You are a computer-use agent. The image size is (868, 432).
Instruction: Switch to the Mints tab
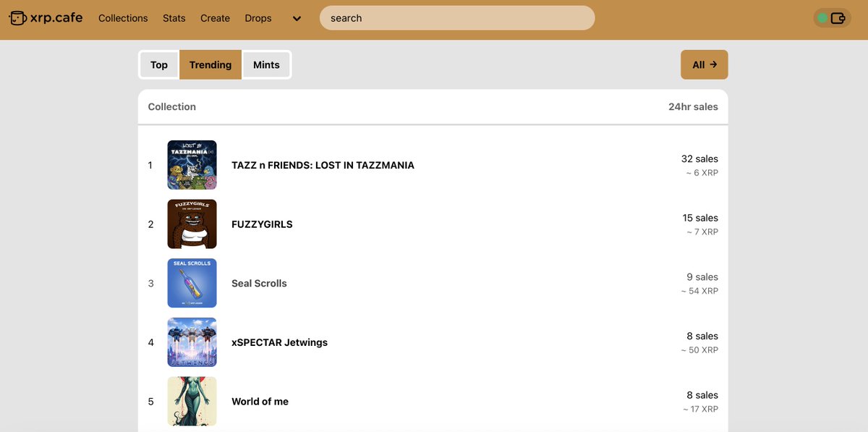pyautogui.click(x=266, y=64)
